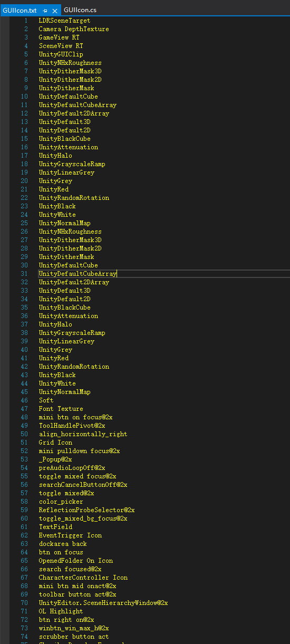Click toolbar button act@2x line
The image size is (290, 644).
pyautogui.click(x=78, y=594)
